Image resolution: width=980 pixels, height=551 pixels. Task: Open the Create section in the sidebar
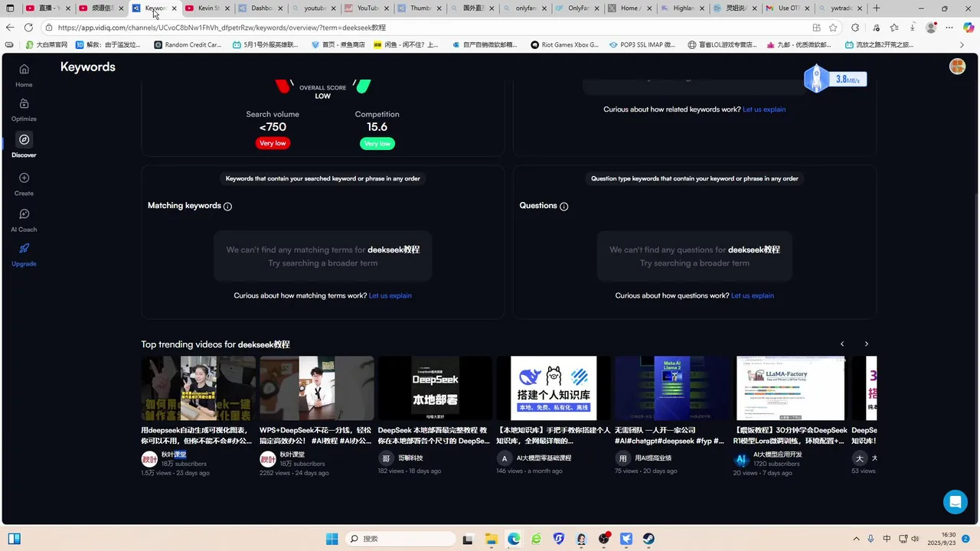(x=24, y=184)
